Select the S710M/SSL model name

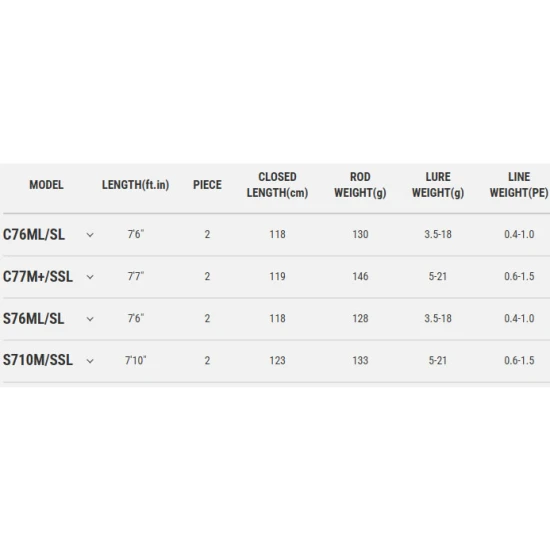click(38, 360)
